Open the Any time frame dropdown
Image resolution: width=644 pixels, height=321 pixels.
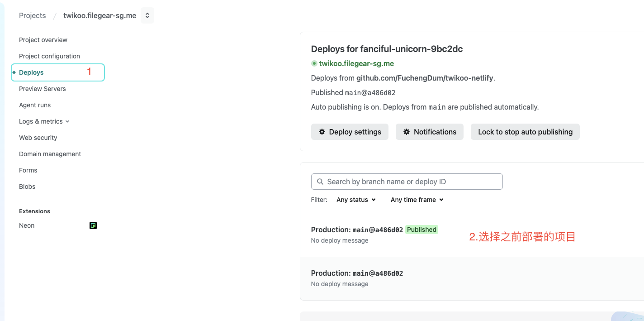417,200
